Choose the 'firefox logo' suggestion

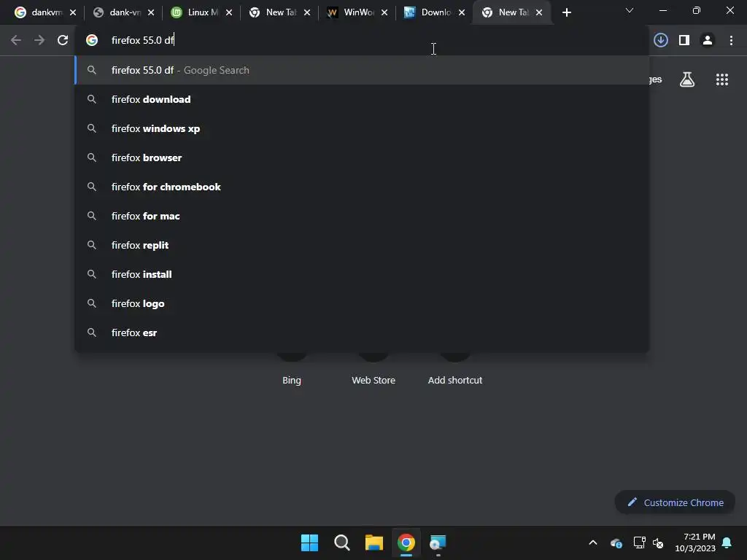362,303
